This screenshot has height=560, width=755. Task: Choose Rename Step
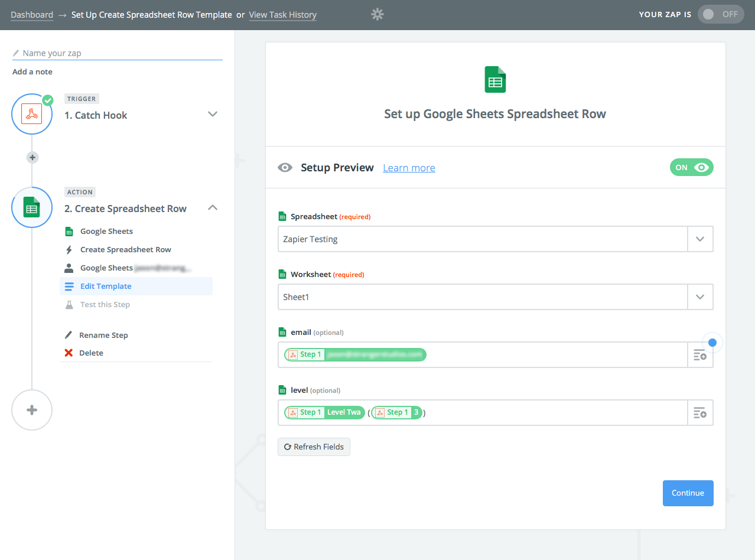pos(103,335)
